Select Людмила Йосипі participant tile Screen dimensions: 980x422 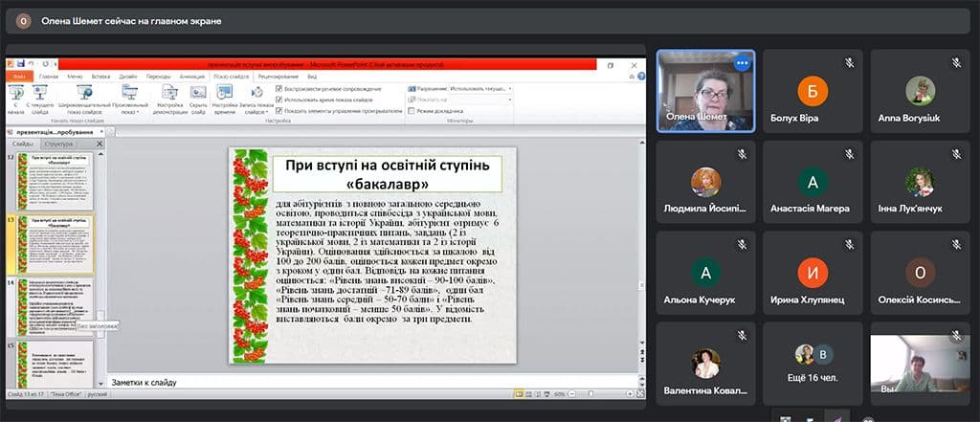(705, 183)
